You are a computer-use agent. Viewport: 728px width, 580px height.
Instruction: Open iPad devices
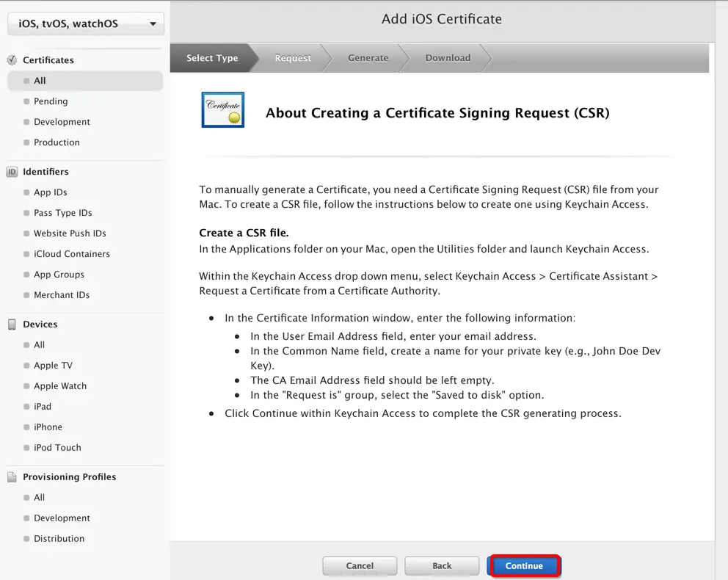[x=43, y=406]
